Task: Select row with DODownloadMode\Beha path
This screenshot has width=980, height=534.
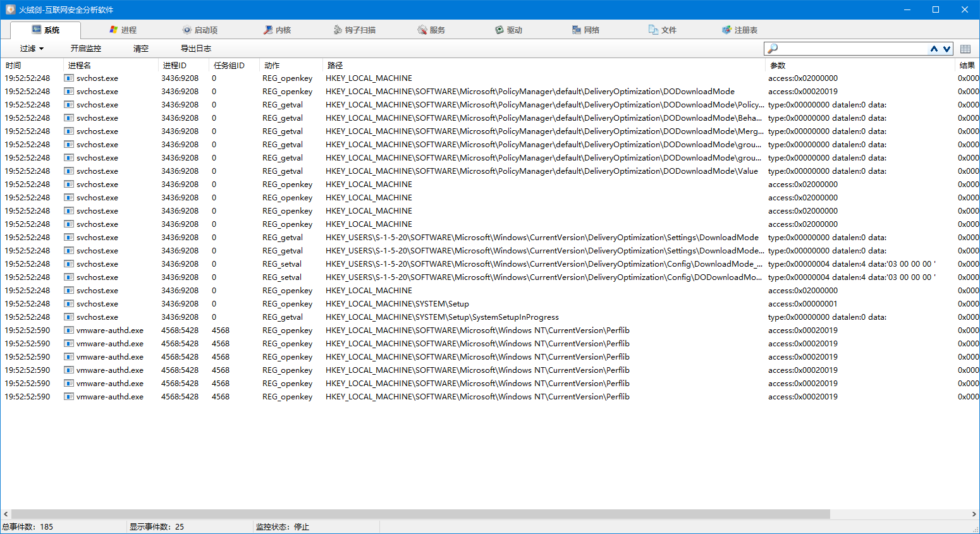Action: (x=490, y=118)
